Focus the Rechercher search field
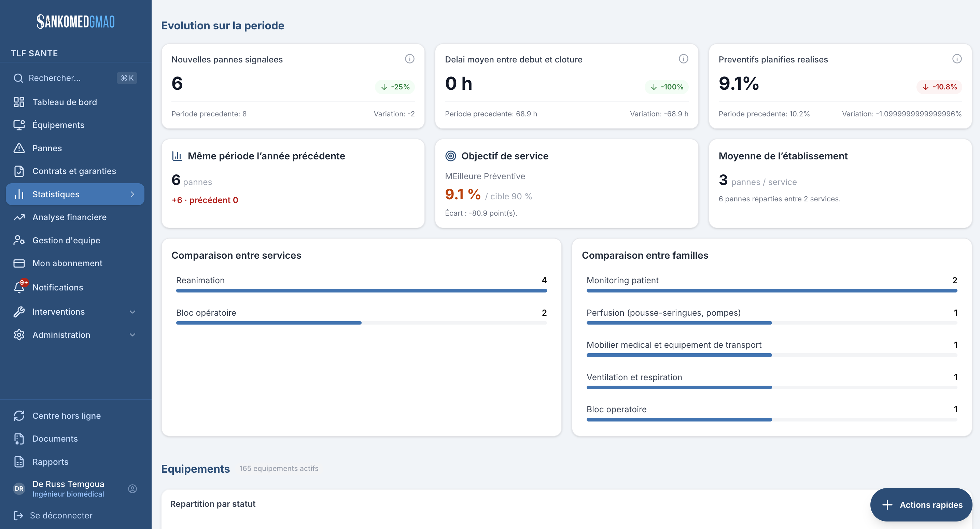This screenshot has height=529, width=980. [75, 78]
